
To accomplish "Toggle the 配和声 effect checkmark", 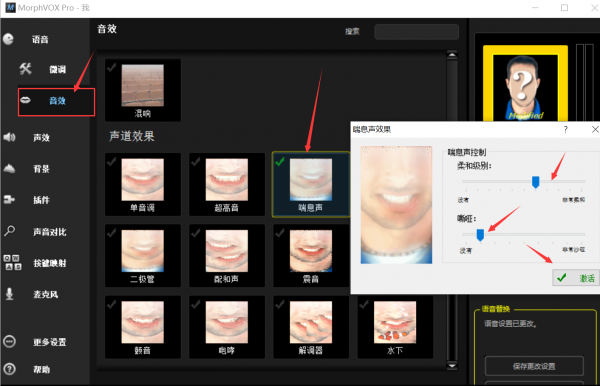I will 196,233.
